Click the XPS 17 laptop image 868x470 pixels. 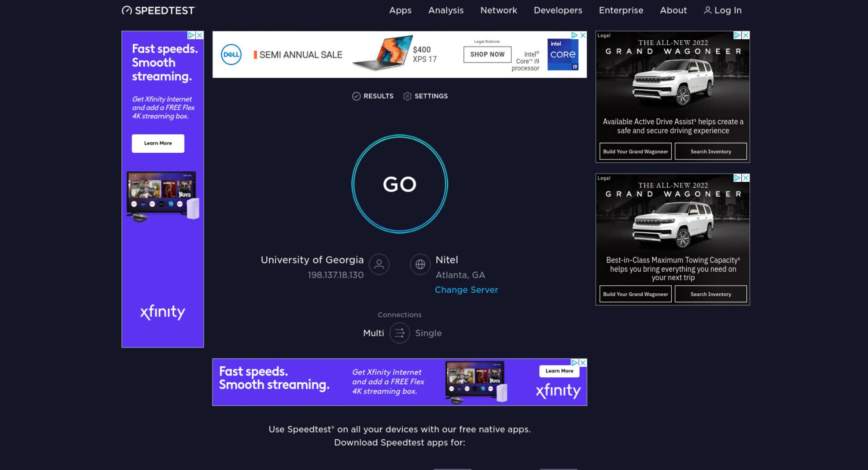point(383,53)
